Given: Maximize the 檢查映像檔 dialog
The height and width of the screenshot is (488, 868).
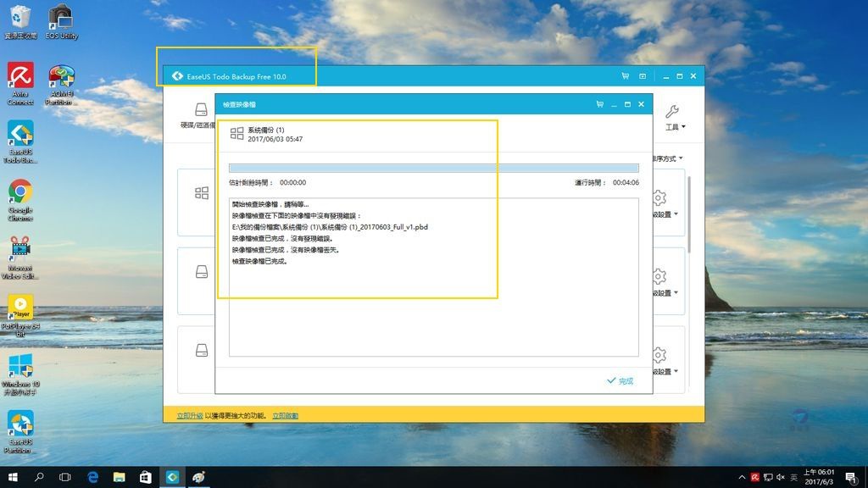Looking at the screenshot, I should click(x=627, y=104).
